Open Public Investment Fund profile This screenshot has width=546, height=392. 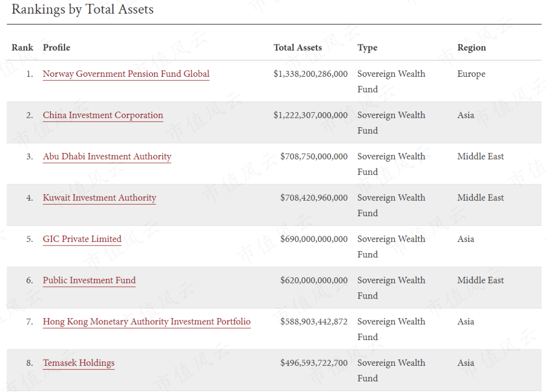89,280
